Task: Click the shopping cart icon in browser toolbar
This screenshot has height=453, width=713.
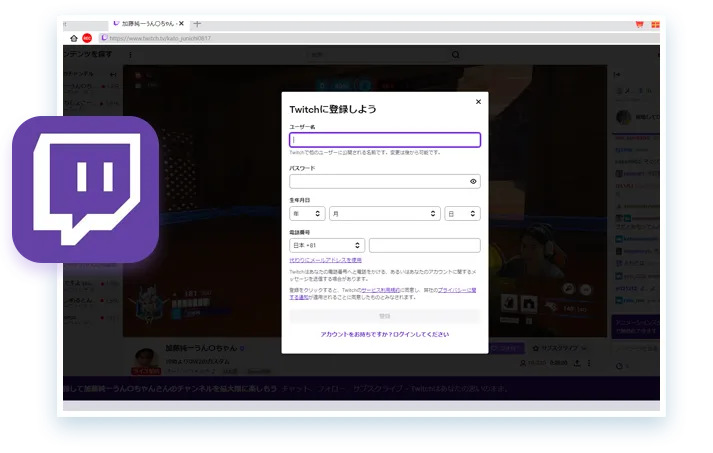Action: pyautogui.click(x=639, y=25)
